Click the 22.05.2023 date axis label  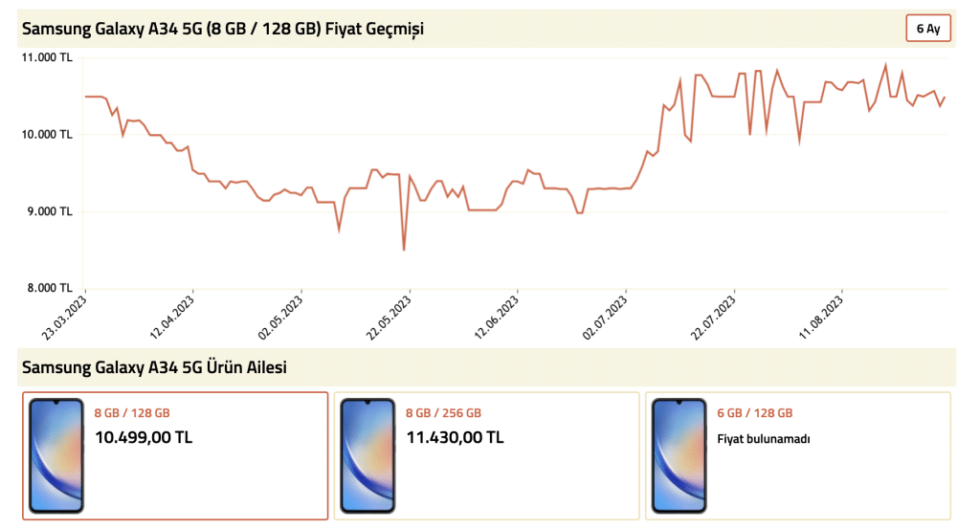[x=389, y=318]
